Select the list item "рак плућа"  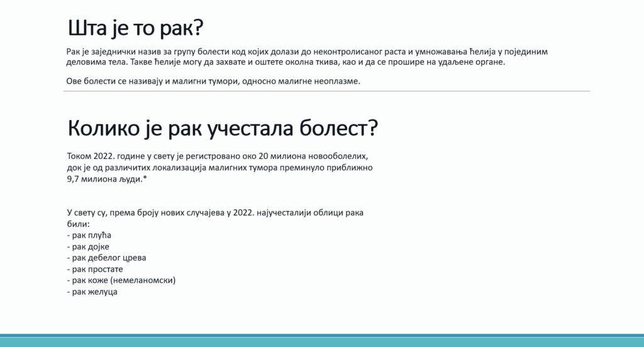point(92,235)
